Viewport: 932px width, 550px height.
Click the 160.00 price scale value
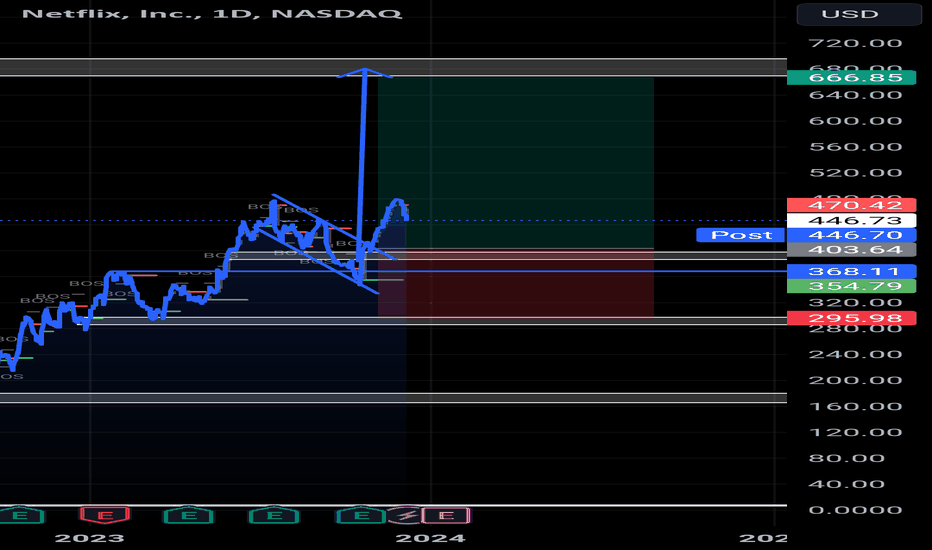[855, 407]
